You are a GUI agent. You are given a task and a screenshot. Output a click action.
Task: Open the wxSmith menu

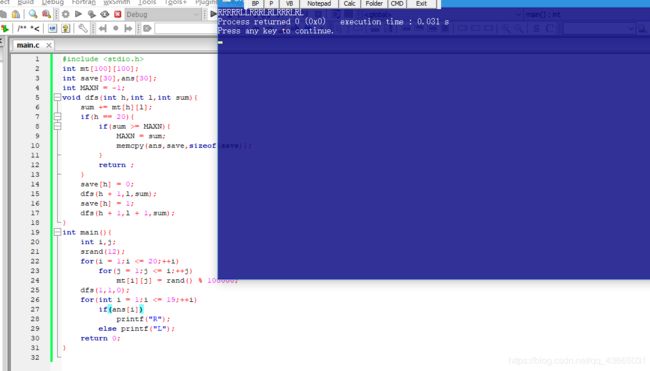click(117, 2)
